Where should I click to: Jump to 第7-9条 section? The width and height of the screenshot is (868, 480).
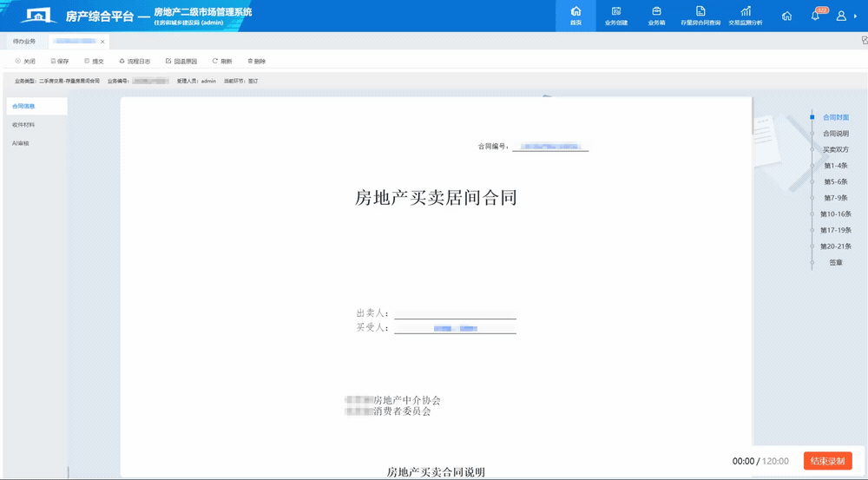coord(835,198)
